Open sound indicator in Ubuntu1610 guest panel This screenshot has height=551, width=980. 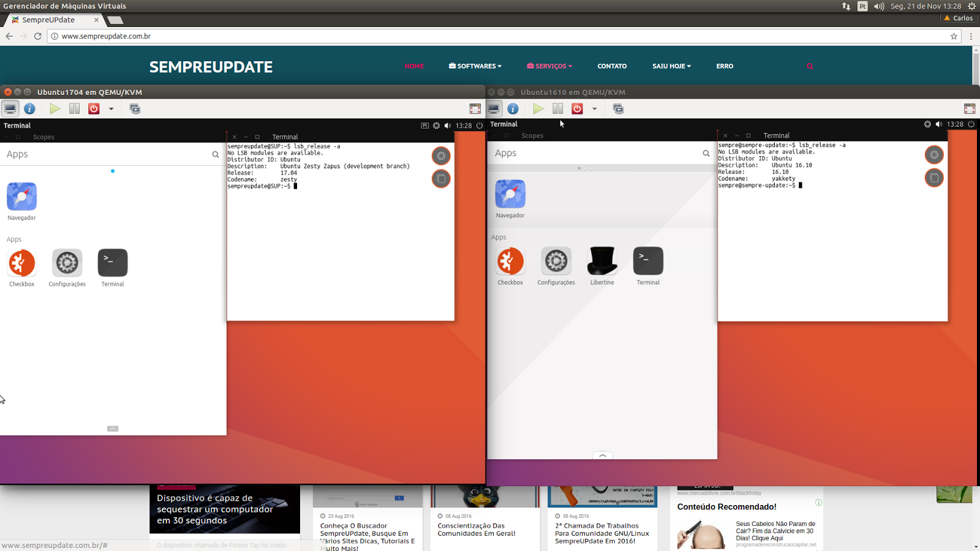click(939, 124)
